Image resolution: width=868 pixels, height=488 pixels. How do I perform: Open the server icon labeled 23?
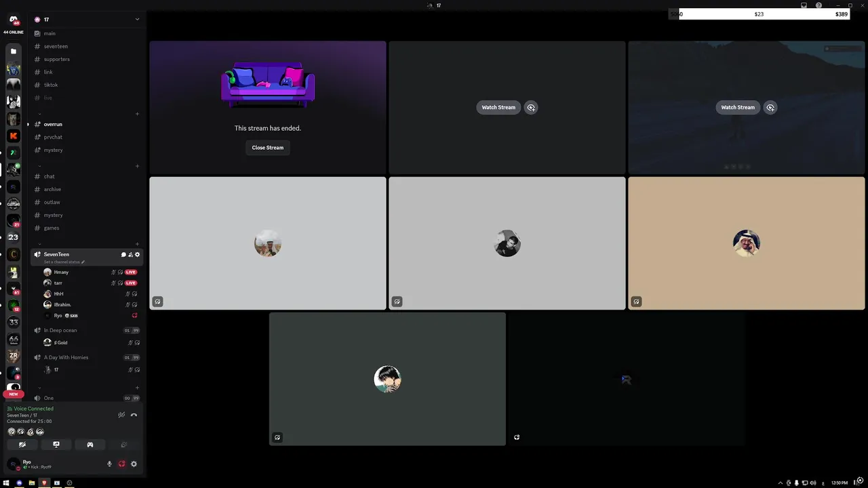[13, 237]
